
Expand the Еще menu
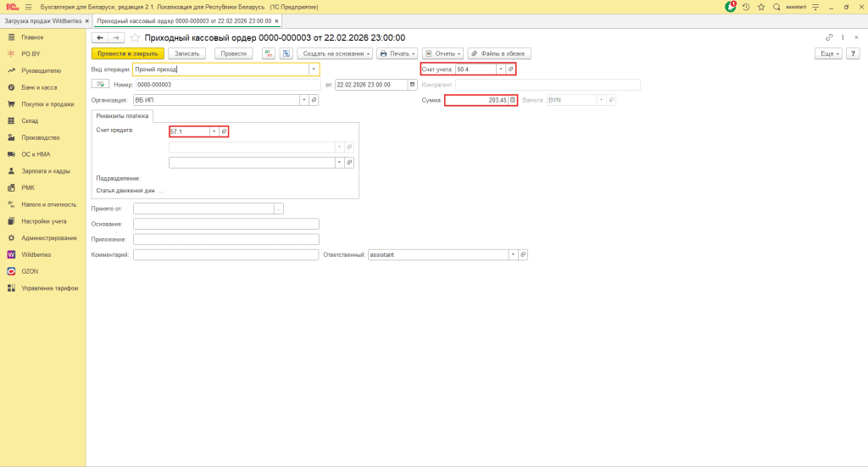pos(828,53)
